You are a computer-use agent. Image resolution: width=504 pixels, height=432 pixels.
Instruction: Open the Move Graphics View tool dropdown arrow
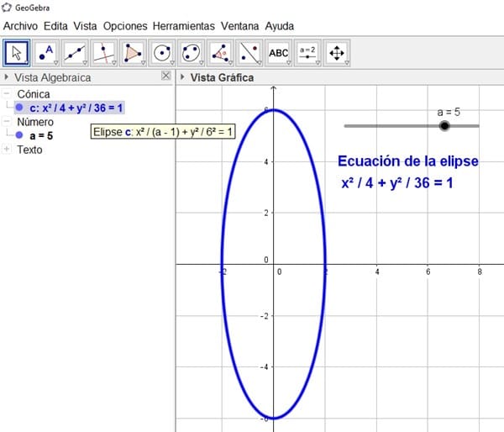347,63
